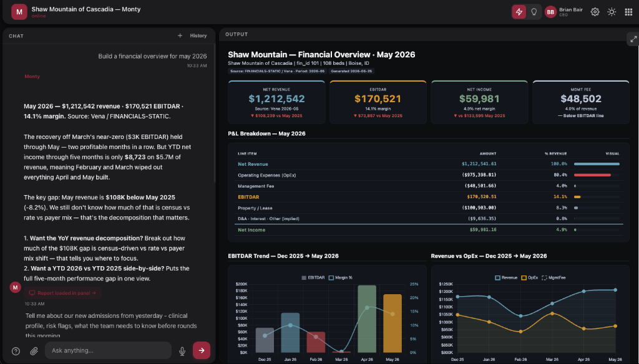This screenshot has width=639, height=364.
Task: Click the help question mark icon
Action: (x=16, y=351)
